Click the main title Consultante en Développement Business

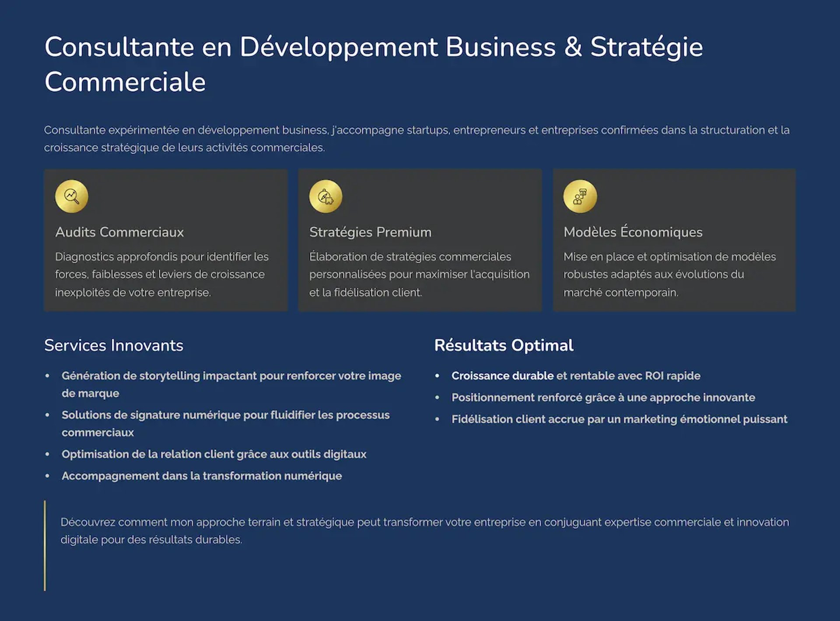click(373, 47)
